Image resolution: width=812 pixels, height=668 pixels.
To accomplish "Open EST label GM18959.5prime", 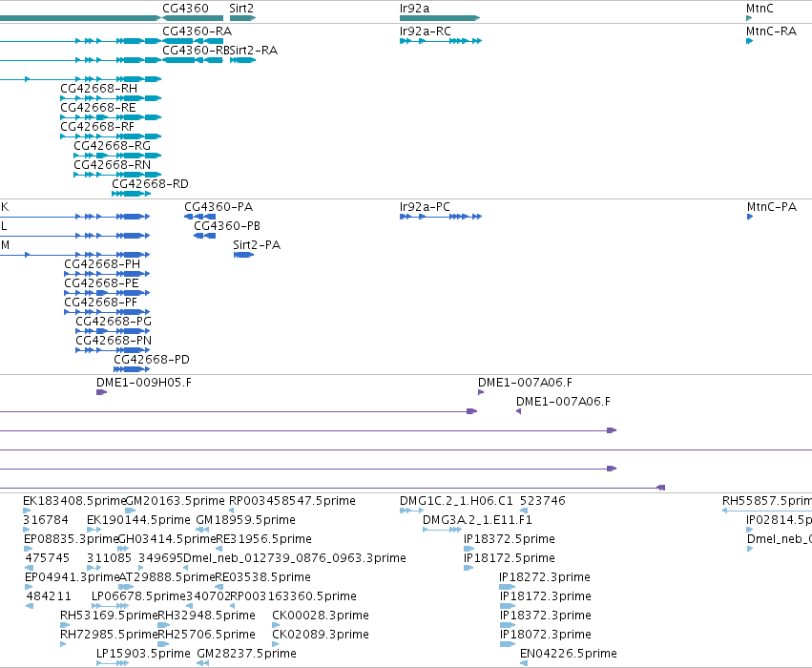I will (x=245, y=520).
